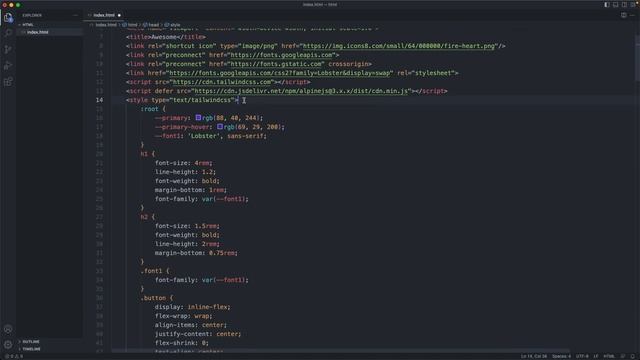Toggle primary sidebar layout icon
The image size is (640, 360).
click(607, 4)
